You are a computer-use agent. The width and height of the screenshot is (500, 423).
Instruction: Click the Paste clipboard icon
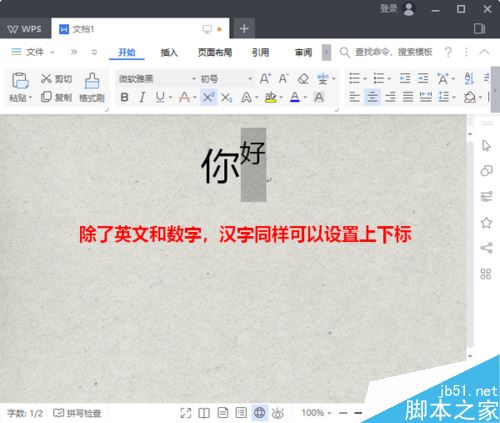(x=20, y=81)
